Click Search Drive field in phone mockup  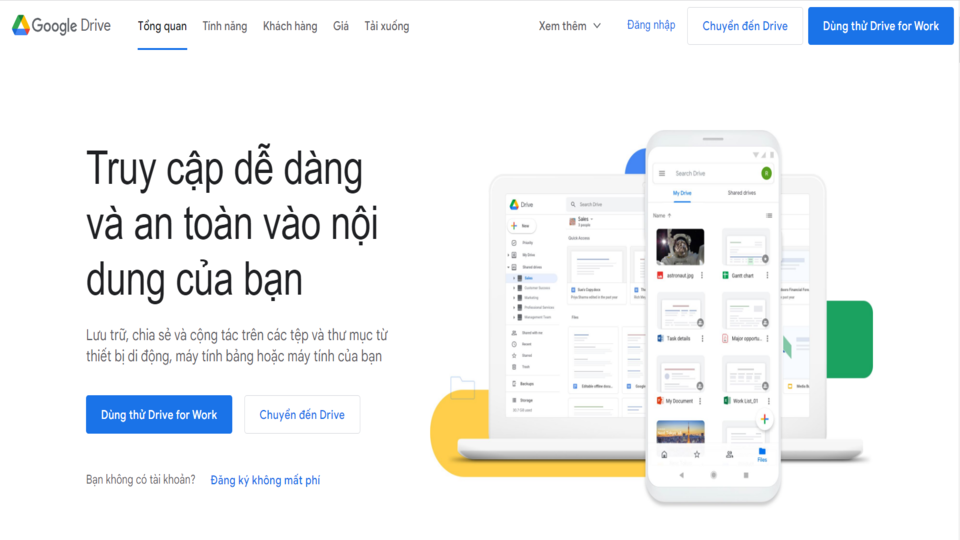[x=713, y=173]
